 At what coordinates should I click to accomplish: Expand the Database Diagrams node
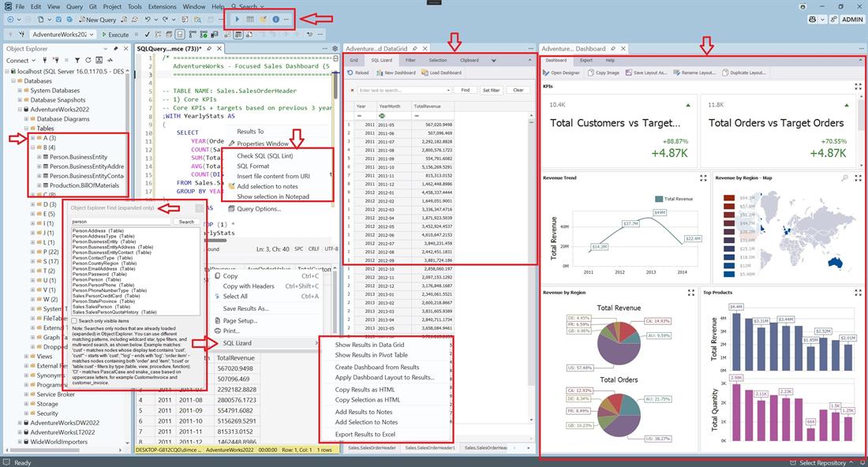click(x=26, y=119)
